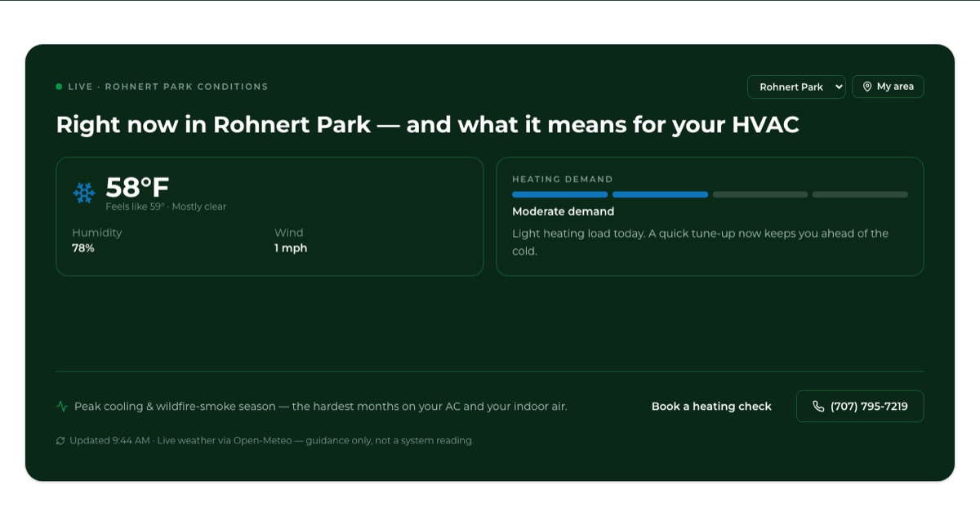The height and width of the screenshot is (525, 980).
Task: Click the green live status dot
Action: click(59, 87)
